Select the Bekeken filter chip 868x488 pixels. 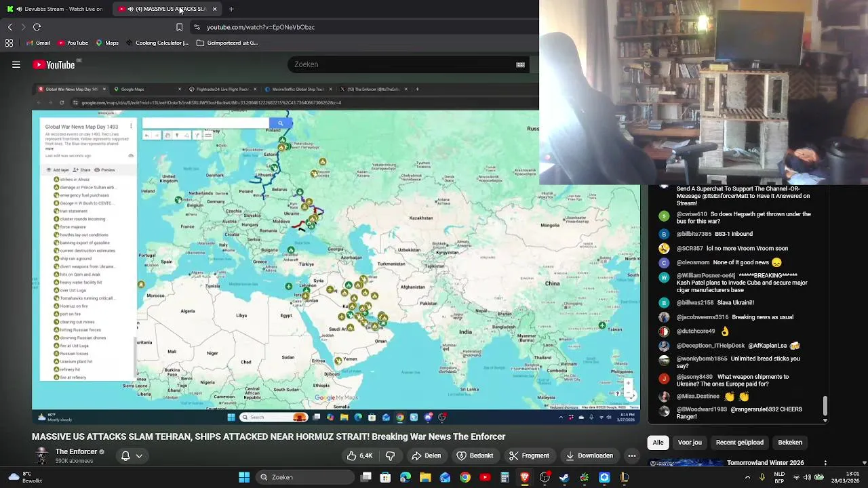790,443
